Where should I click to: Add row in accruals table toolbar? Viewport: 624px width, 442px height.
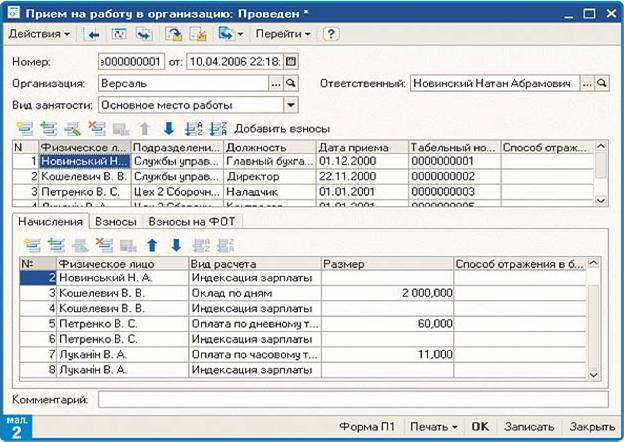click(x=32, y=245)
